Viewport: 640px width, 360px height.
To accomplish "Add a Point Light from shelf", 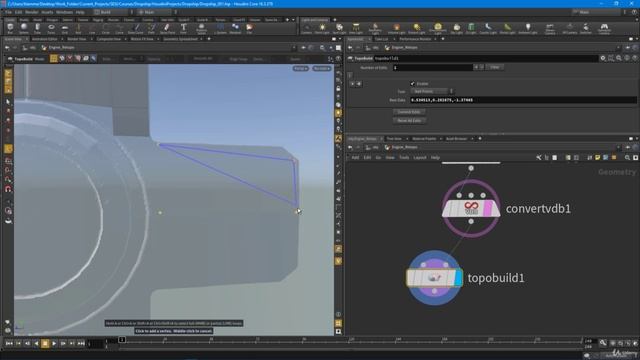I will pos(322,29).
